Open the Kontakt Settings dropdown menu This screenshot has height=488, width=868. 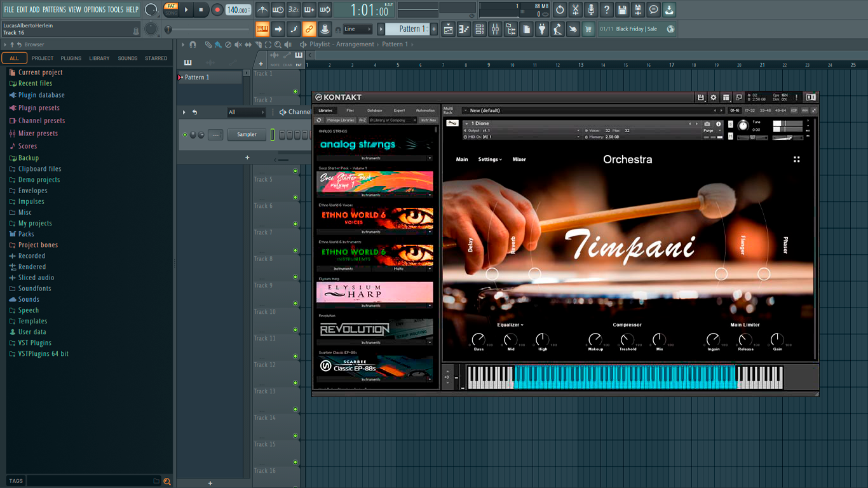490,159
